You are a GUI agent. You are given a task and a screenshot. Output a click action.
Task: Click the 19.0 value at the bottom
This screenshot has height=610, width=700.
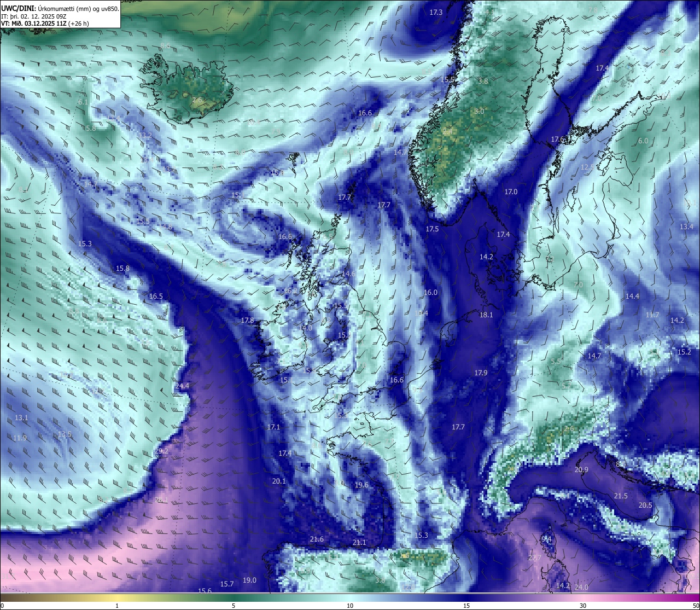pos(249,580)
